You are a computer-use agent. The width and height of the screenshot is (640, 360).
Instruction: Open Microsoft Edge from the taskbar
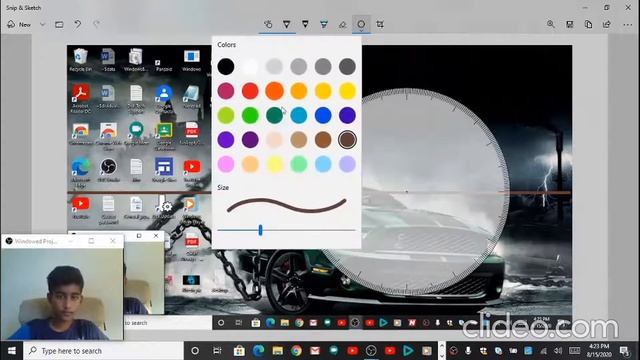pos(258,351)
